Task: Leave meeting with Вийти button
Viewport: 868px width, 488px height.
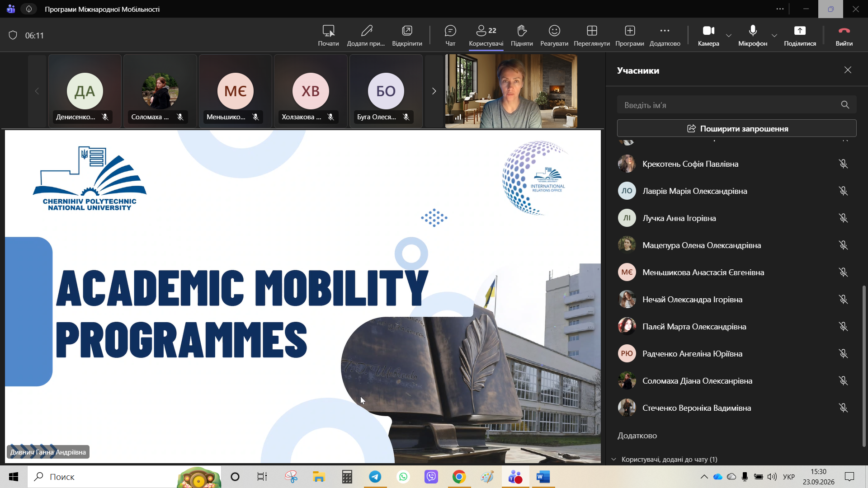Action: 844,35
